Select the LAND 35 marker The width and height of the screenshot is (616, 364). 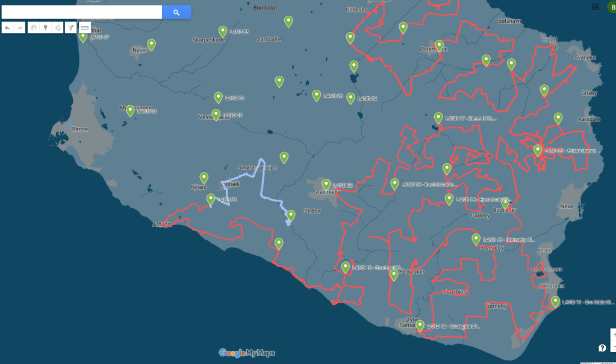[x=223, y=31]
